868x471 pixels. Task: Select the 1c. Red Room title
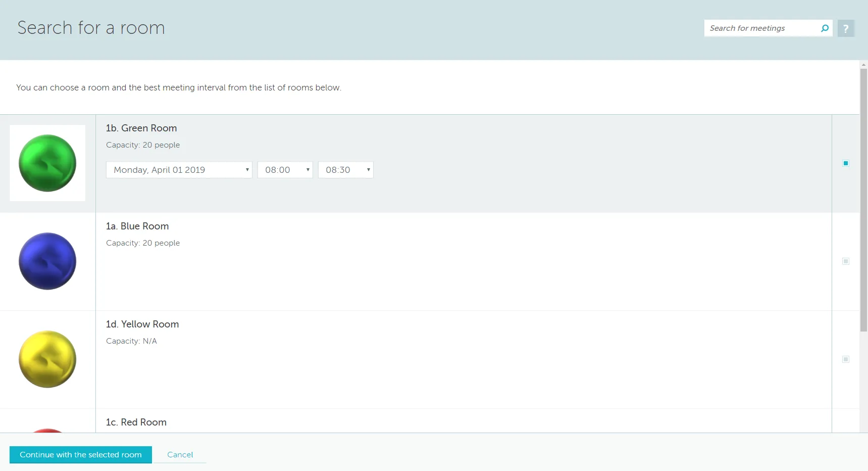136,422
